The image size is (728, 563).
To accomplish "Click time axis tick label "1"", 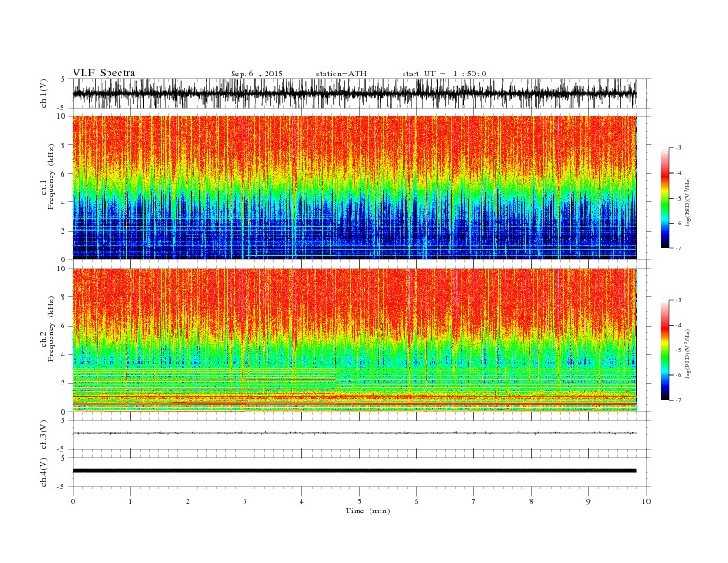I will (130, 501).
